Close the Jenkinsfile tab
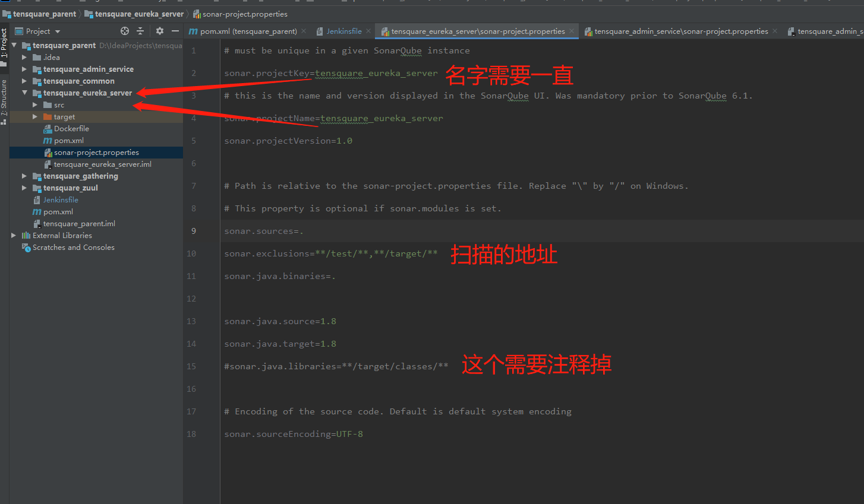 pyautogui.click(x=368, y=31)
